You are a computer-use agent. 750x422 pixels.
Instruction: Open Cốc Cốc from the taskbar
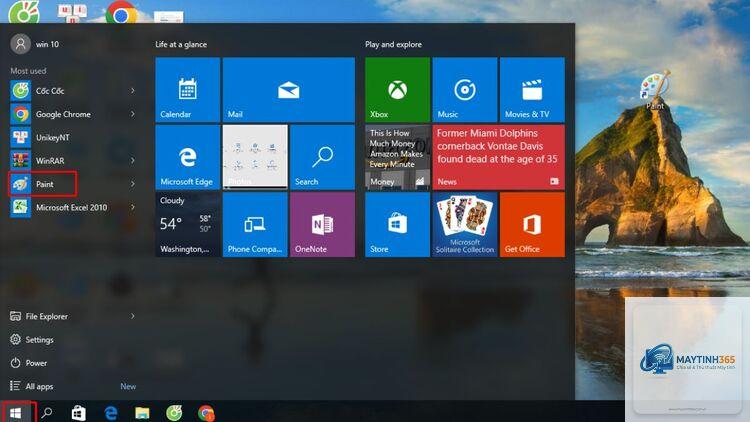point(174,412)
